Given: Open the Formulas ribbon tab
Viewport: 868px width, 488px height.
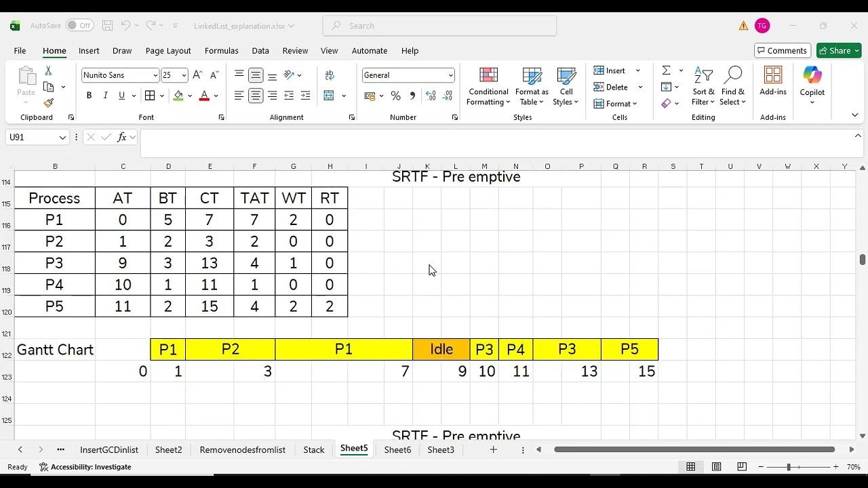Looking at the screenshot, I should pos(221,51).
